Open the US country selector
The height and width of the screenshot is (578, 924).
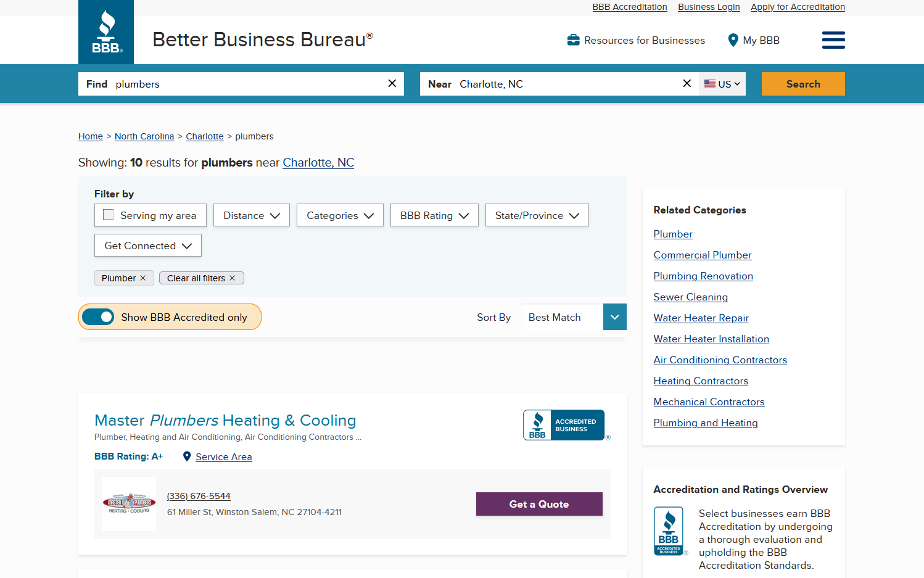coord(722,83)
